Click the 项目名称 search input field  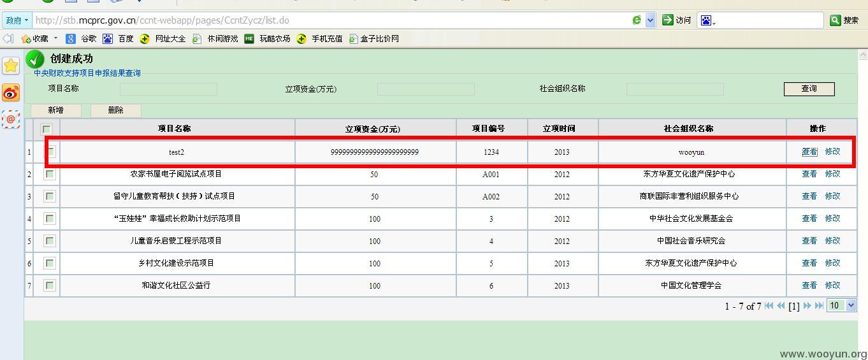(x=168, y=89)
